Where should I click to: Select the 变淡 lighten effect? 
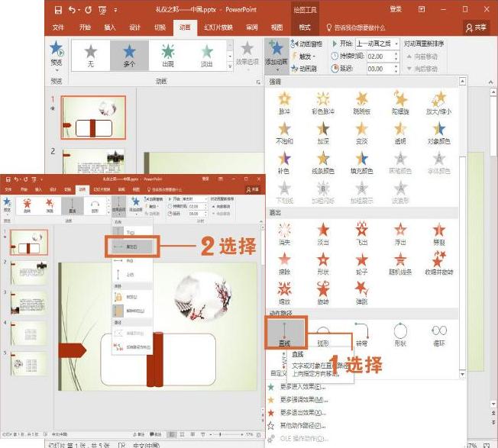[x=361, y=133]
